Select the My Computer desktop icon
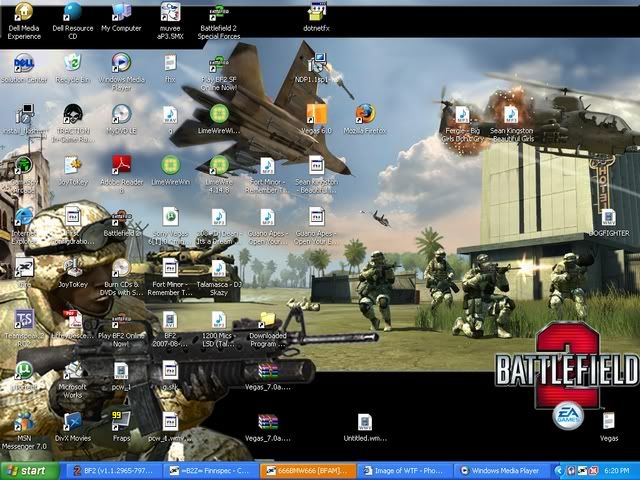Screen dimensions: 640x480 tap(121, 18)
